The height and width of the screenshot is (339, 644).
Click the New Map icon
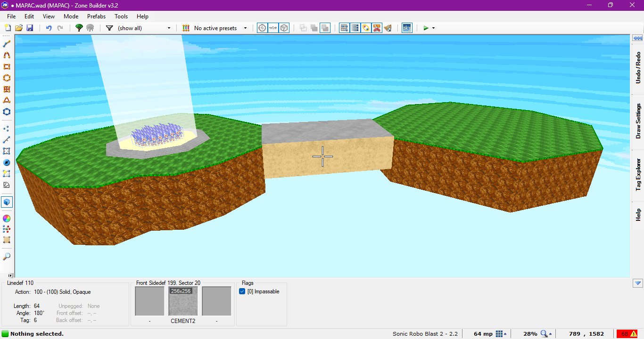(8, 28)
